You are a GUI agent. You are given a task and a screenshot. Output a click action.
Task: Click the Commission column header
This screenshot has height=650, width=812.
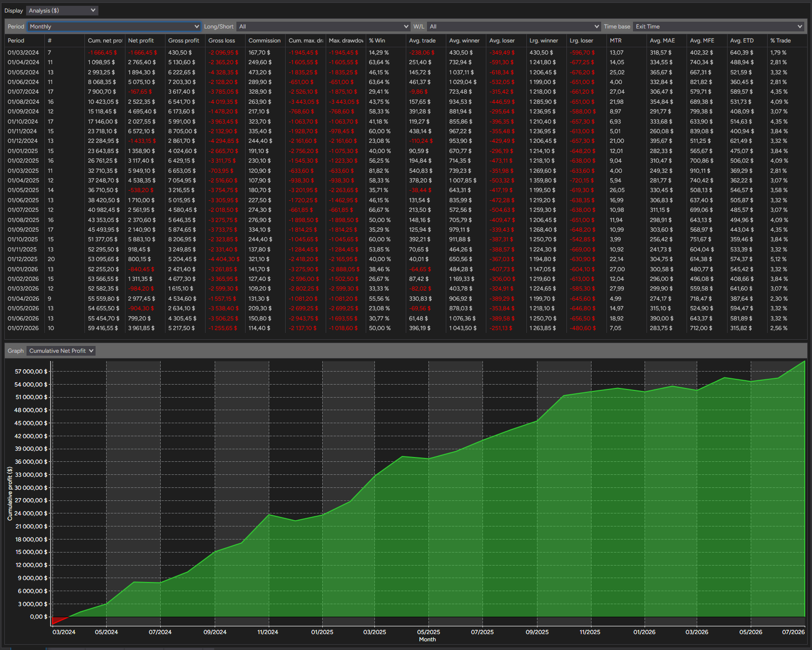tap(265, 41)
